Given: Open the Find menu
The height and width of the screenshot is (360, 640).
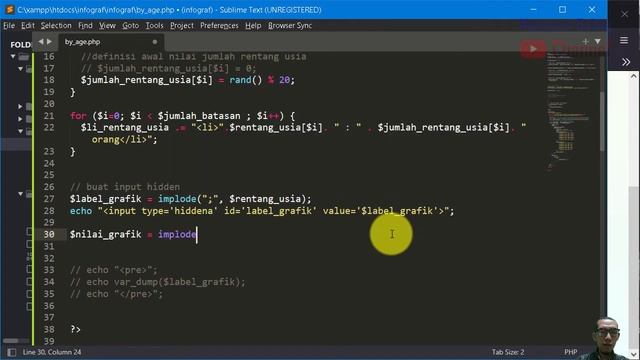Looking at the screenshot, I should (x=85, y=25).
